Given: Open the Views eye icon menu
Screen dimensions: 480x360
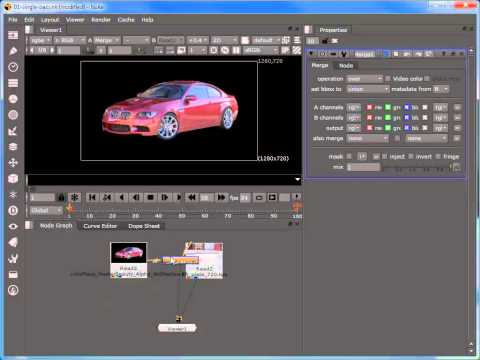Looking at the screenshot, I should pyautogui.click(x=13, y=226).
